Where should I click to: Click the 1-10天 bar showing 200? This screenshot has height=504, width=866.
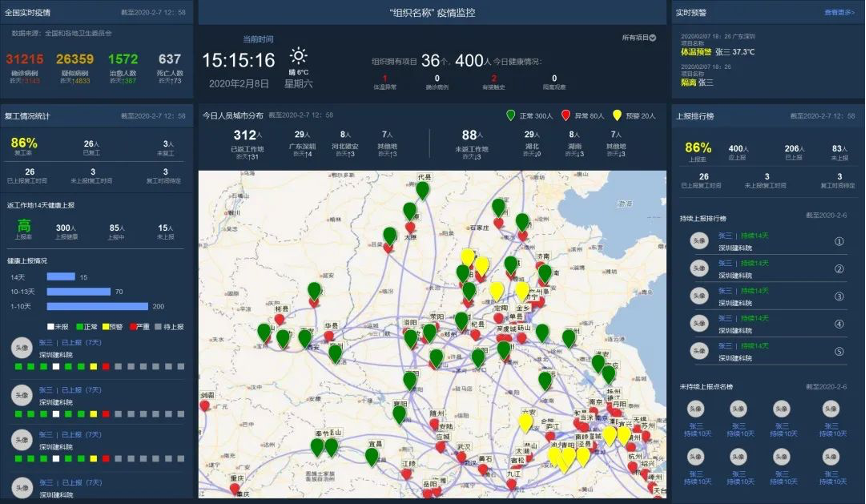(97, 306)
